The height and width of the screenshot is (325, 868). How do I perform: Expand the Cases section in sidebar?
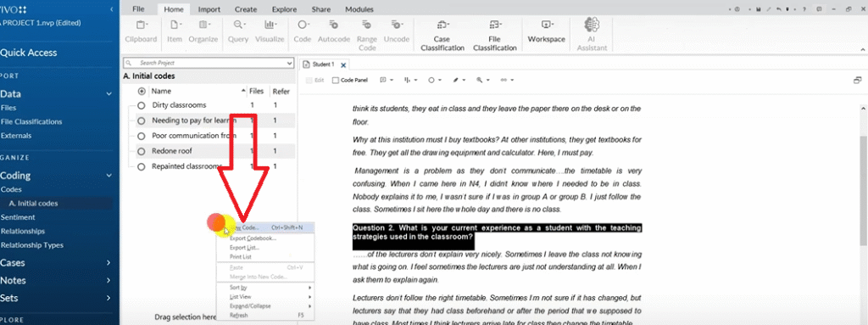(109, 263)
